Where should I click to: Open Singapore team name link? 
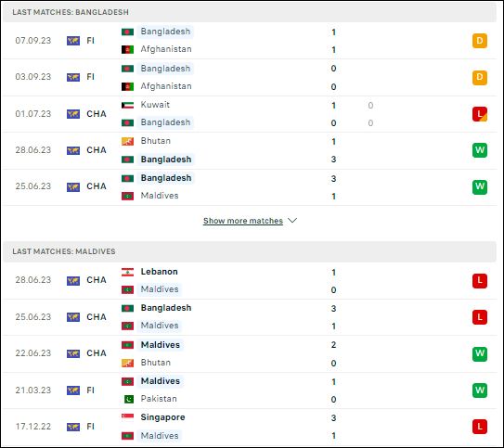tap(162, 417)
